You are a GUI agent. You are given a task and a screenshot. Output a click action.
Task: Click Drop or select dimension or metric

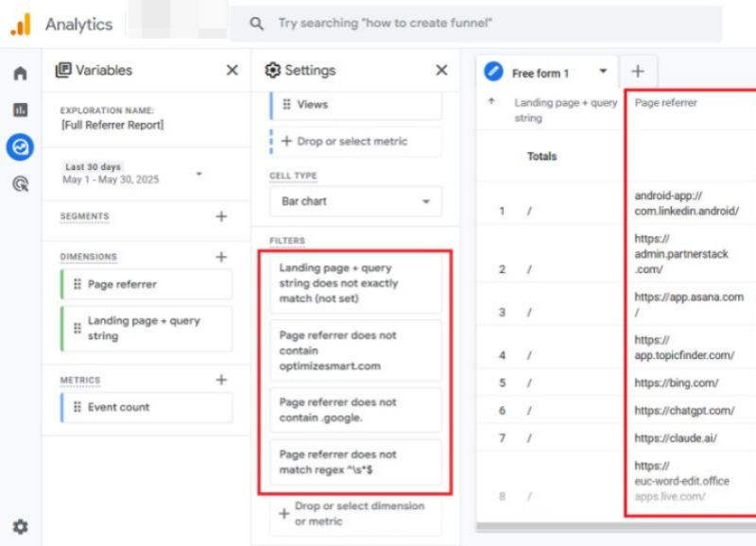[x=356, y=514]
